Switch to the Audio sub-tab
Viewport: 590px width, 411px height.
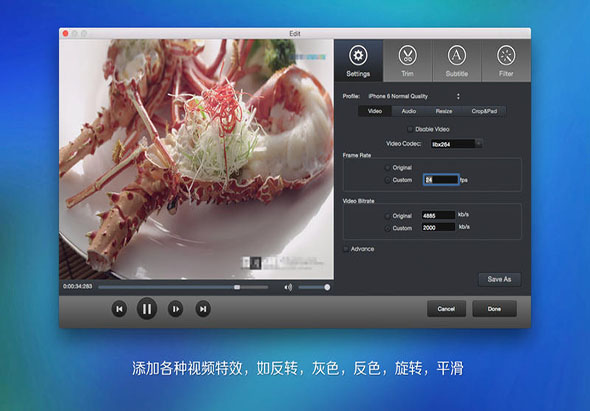click(x=409, y=111)
